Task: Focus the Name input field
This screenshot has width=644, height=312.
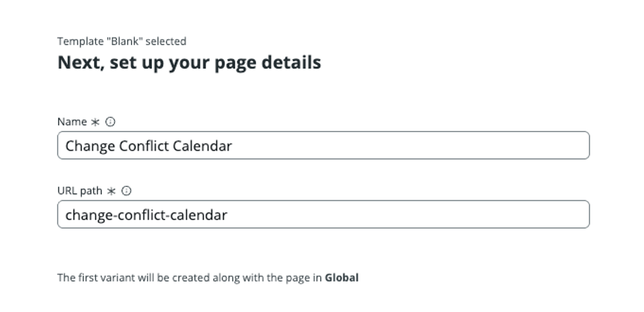Action: tap(323, 145)
